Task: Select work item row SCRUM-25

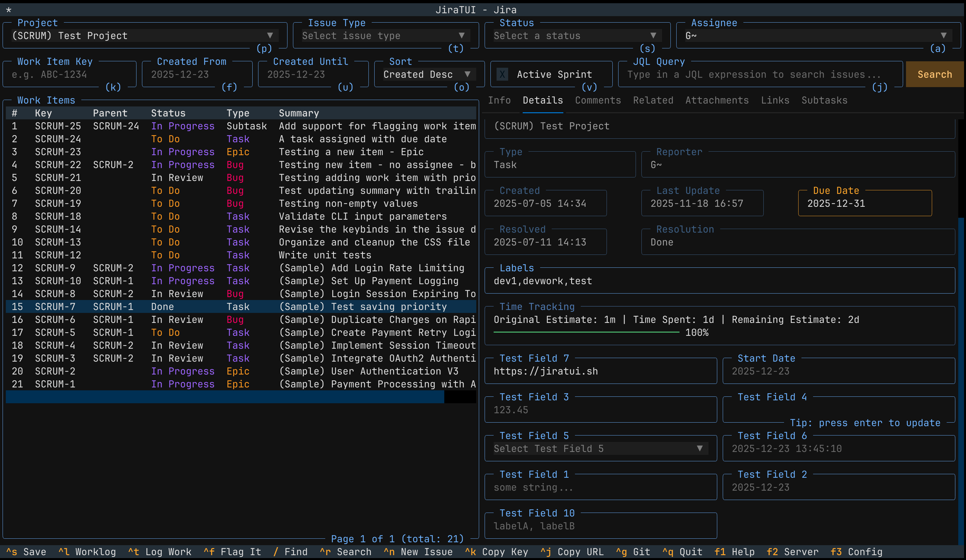Action: tap(241, 126)
